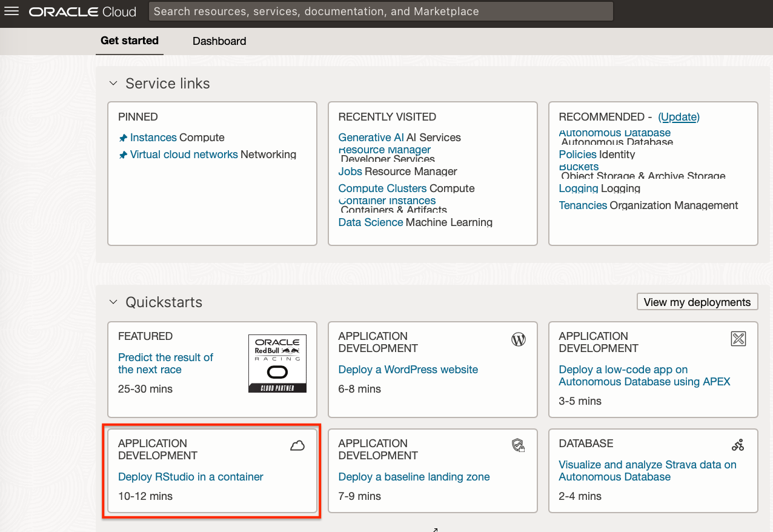773x532 pixels.
Task: Open the hamburger navigation menu
Action: (x=12, y=12)
